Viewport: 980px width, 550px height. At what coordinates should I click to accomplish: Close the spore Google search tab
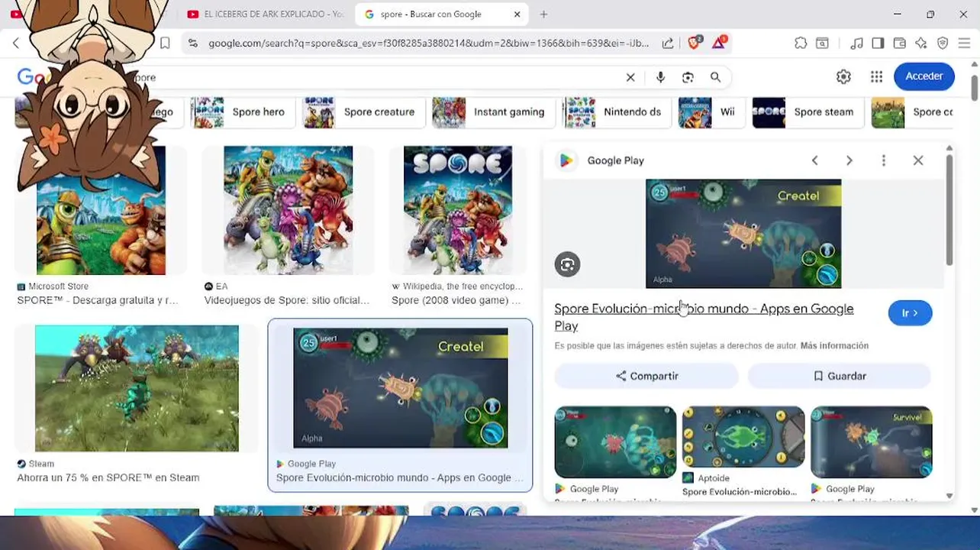tap(517, 15)
